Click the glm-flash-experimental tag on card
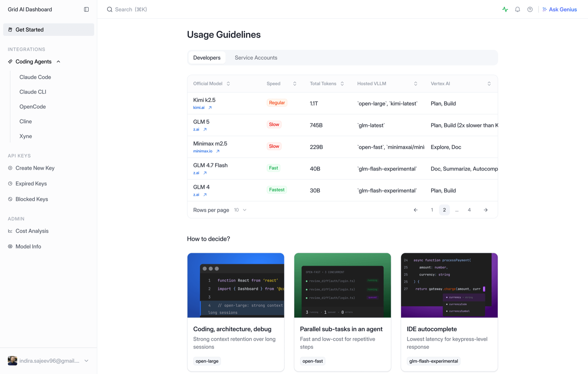 point(433,361)
